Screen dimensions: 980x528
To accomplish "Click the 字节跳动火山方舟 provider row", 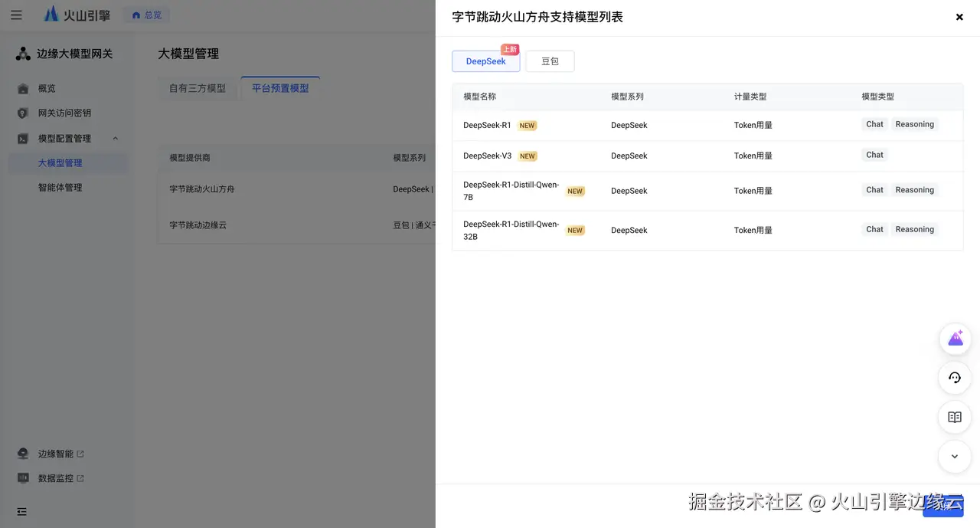I will coord(297,189).
